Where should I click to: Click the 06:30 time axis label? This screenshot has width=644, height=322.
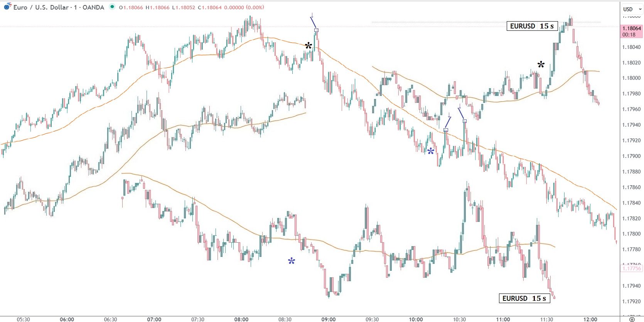(111, 319)
